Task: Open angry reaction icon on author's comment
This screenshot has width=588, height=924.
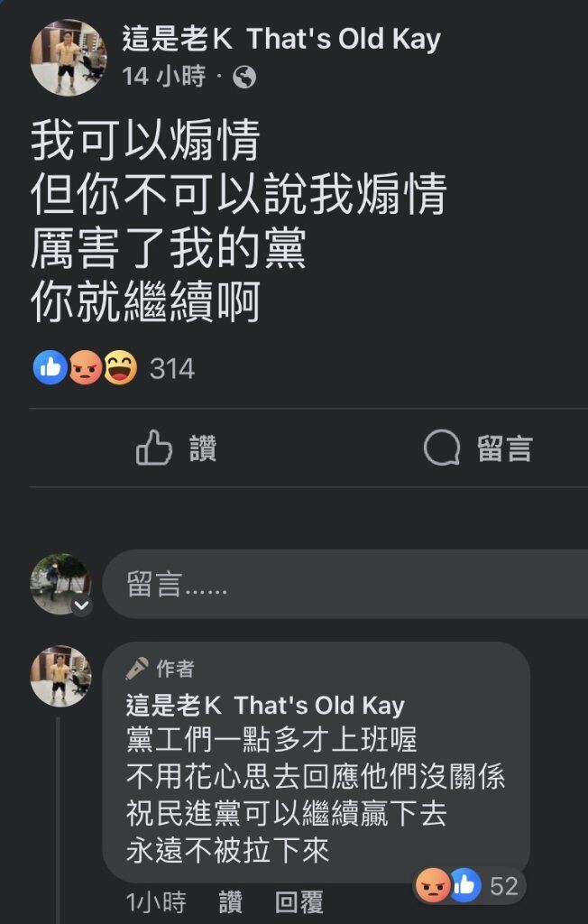Action: pyautogui.click(x=433, y=886)
